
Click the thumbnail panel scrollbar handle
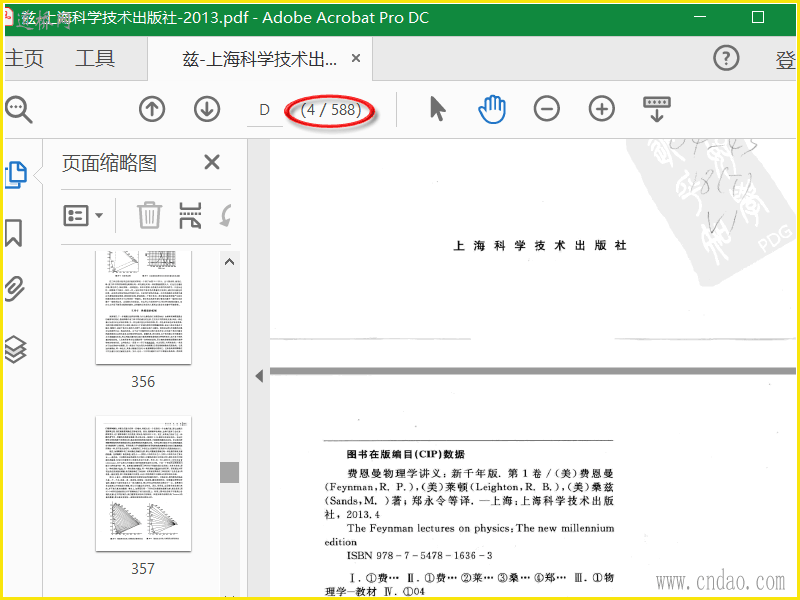(230, 472)
